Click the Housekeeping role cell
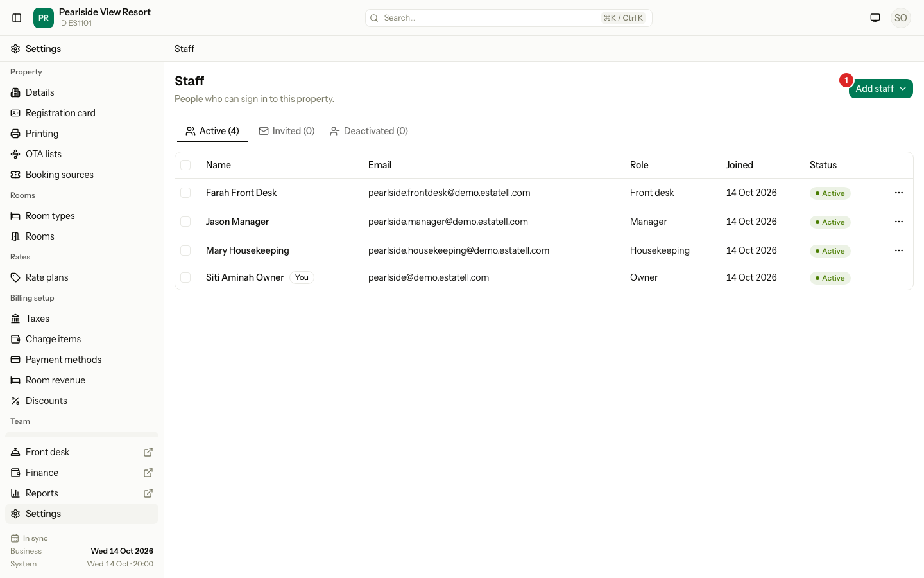This screenshot has height=578, width=924. pyautogui.click(x=660, y=250)
